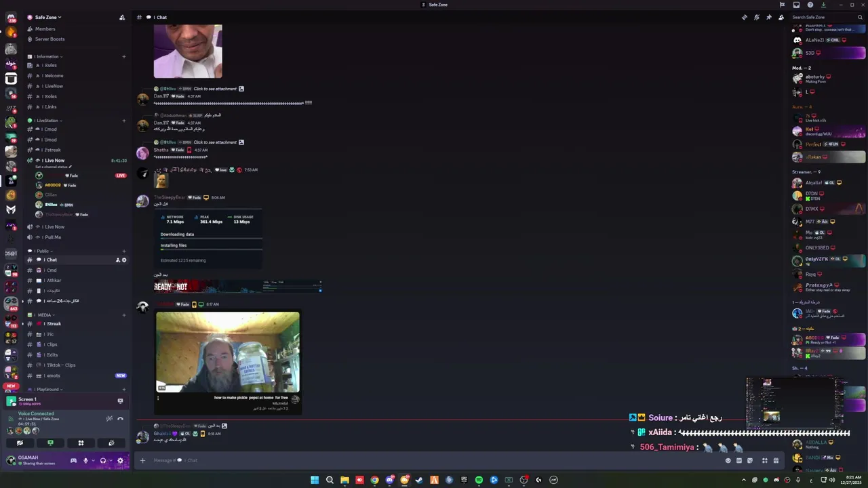Click the invite people icon beside Safe Zone

coord(121,17)
